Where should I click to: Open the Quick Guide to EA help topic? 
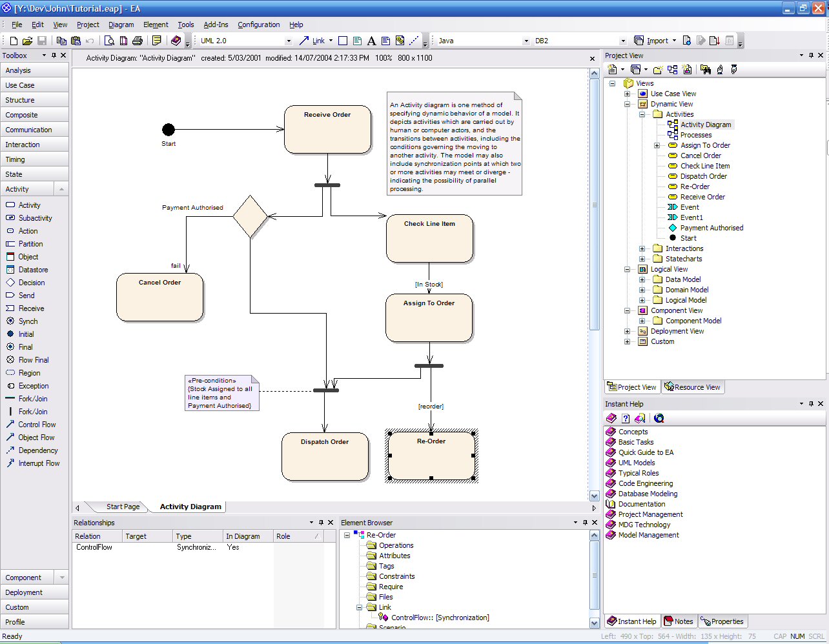pos(648,452)
